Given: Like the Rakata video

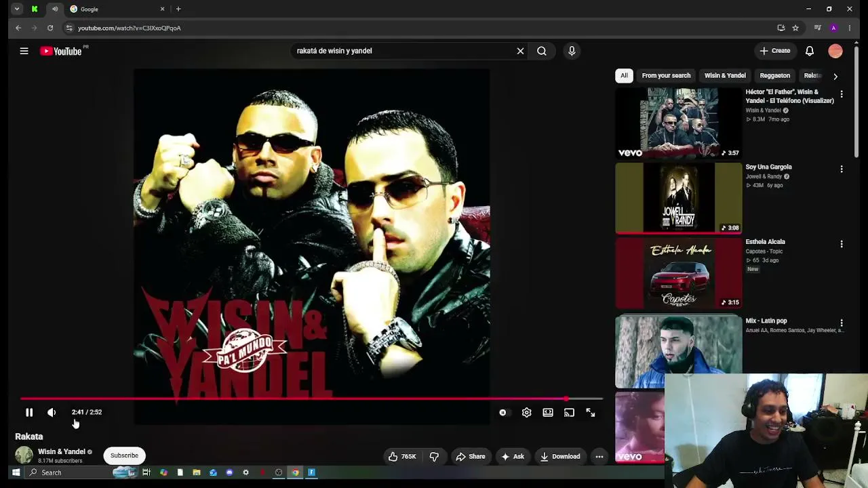Looking at the screenshot, I should click(x=402, y=457).
